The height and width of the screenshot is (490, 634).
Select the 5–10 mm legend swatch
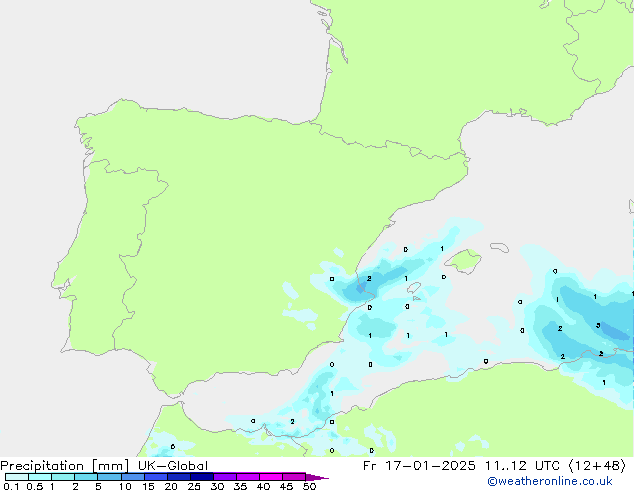(x=110, y=477)
